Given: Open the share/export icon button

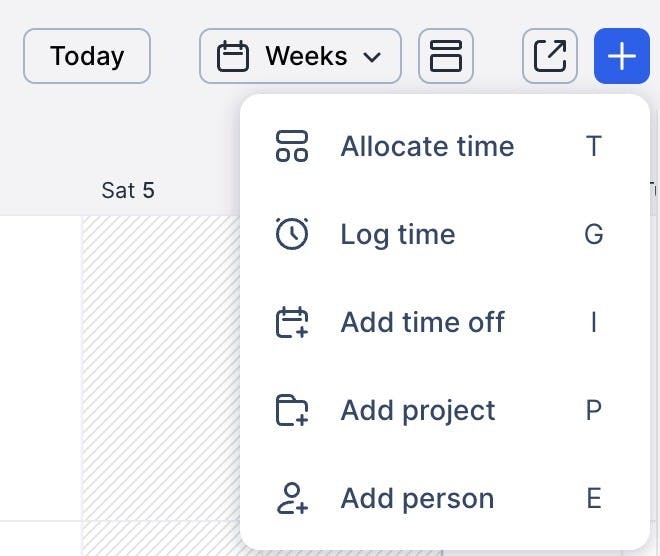Looking at the screenshot, I should click(549, 56).
